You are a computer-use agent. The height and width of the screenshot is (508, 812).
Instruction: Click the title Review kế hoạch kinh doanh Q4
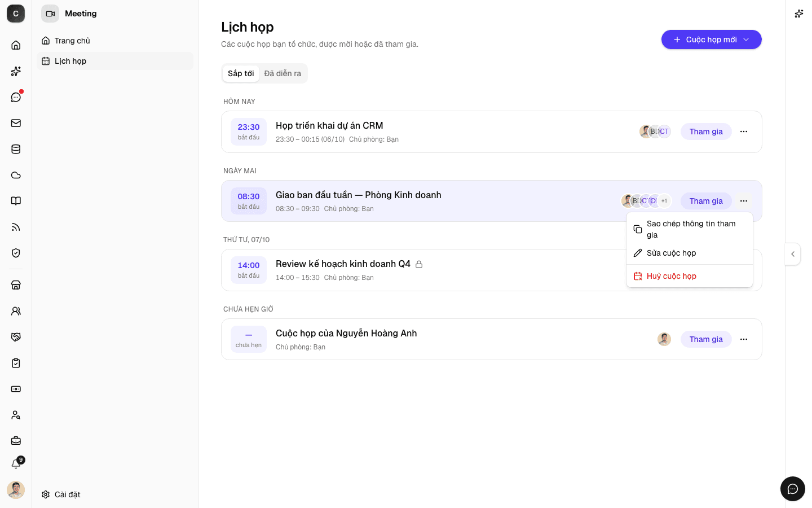(343, 264)
